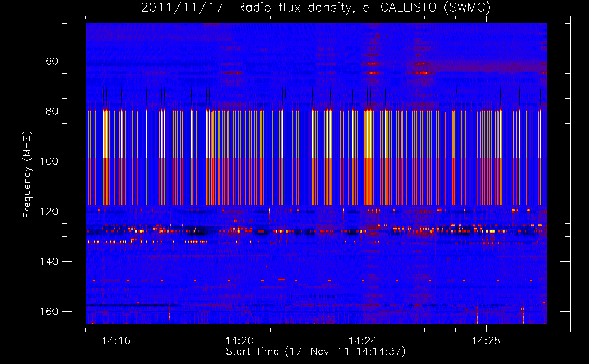Click the 'Start Time (17-Nov-11 14:14:37)' axis label

click(x=316, y=352)
